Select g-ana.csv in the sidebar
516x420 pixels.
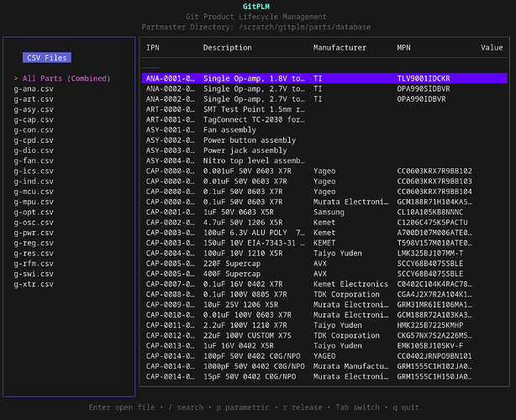[x=34, y=88]
